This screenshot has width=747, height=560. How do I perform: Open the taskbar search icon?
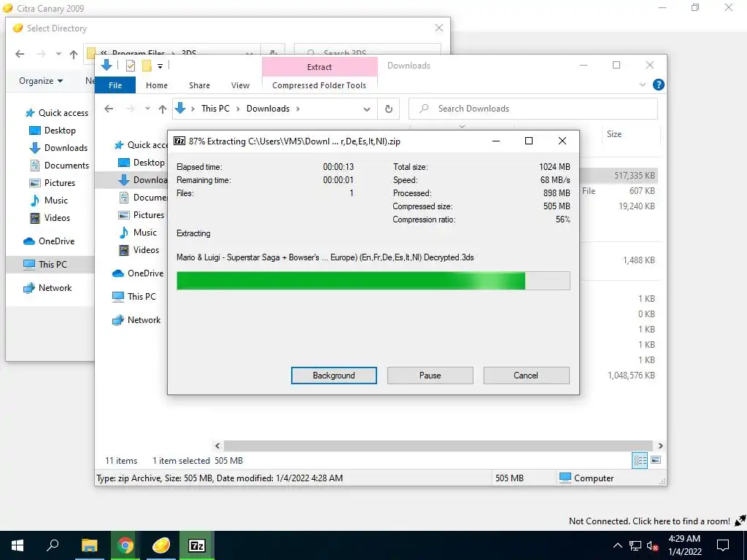click(53, 545)
